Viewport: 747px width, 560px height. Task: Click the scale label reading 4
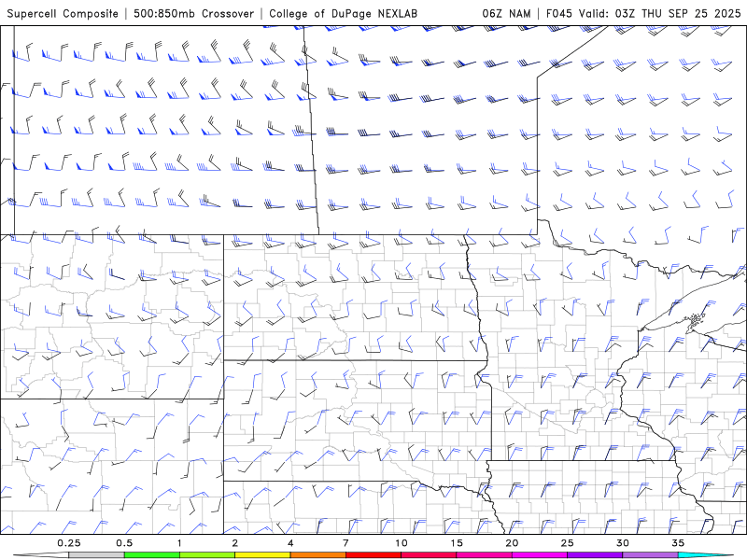[290, 543]
